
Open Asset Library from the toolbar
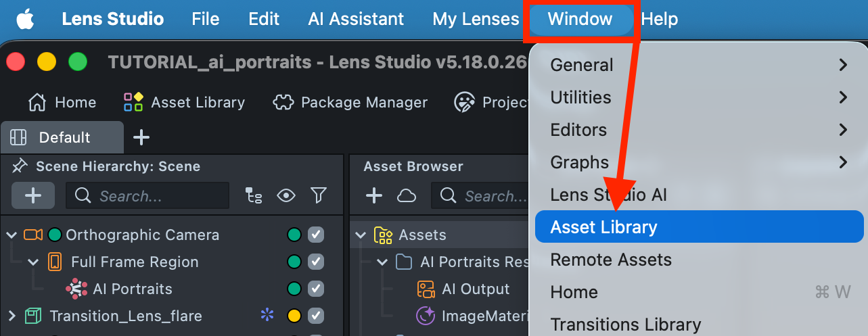coord(184,103)
